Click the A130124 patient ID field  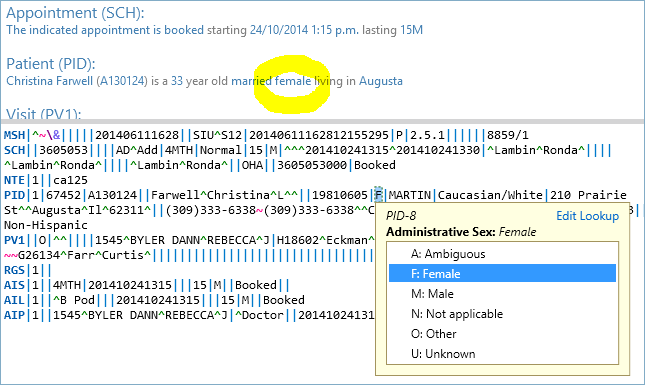[112, 195]
